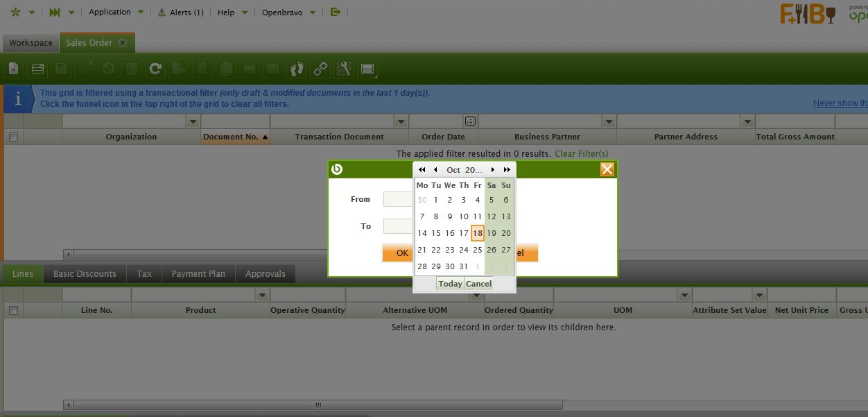868x417 pixels.
Task: Click the Email envelope toolbar icon
Action: pos(273,69)
